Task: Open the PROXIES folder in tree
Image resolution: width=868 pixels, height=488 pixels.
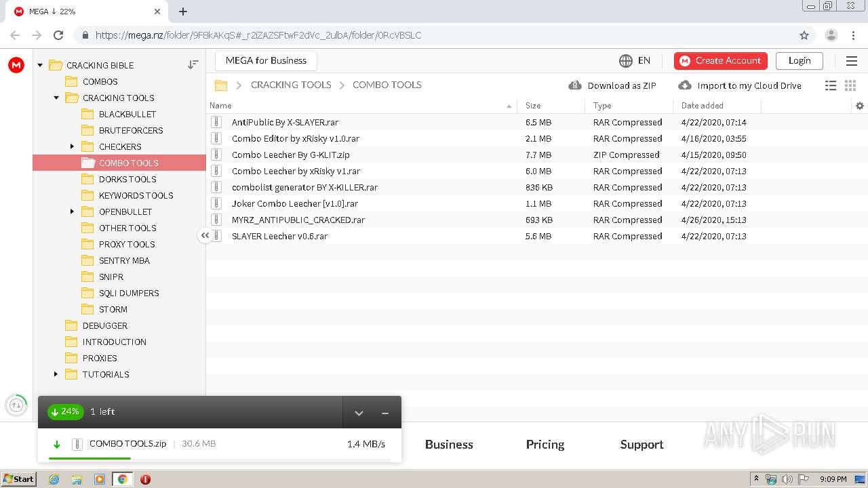Action: [100, 358]
